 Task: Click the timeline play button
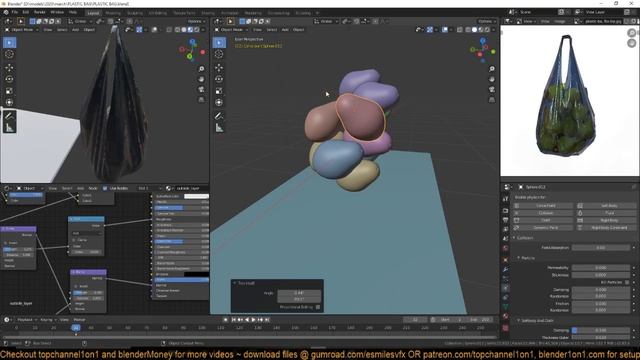253,320
